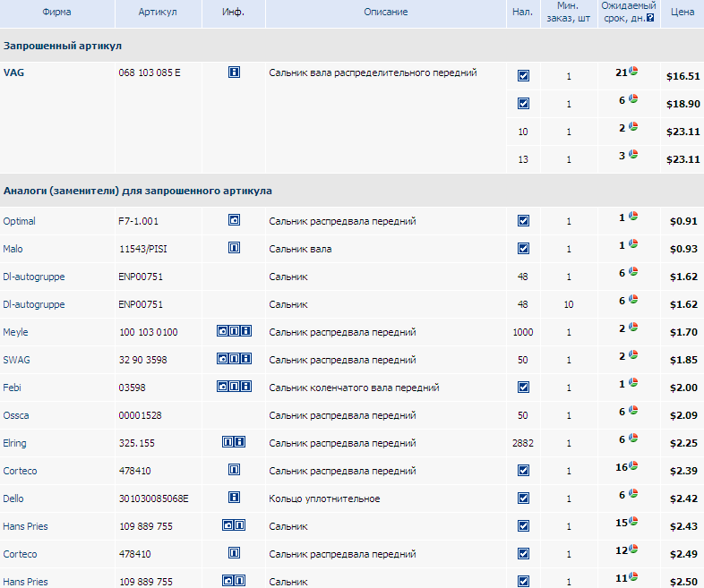Open delivery pie chart for VAG 21-day offer
Image resolution: width=704 pixels, height=588 pixels.
[633, 71]
